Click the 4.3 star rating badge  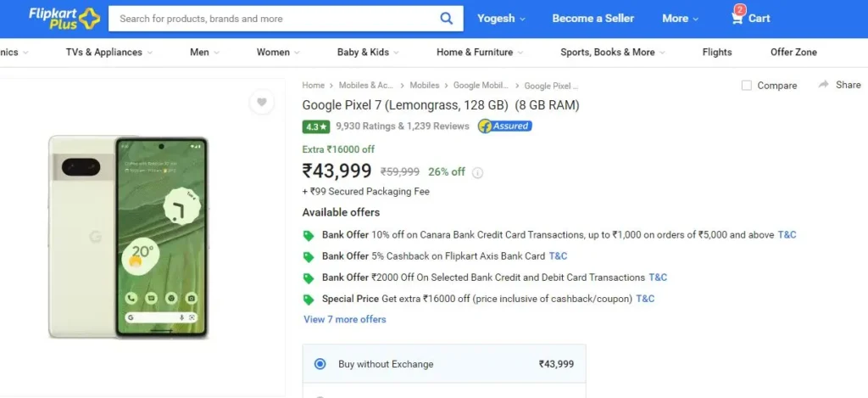[316, 126]
